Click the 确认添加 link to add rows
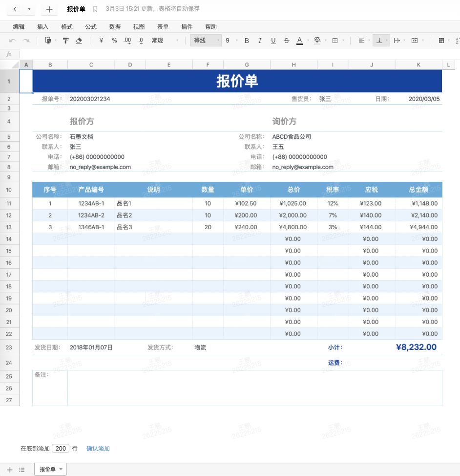This screenshot has height=476, width=460. click(98, 448)
